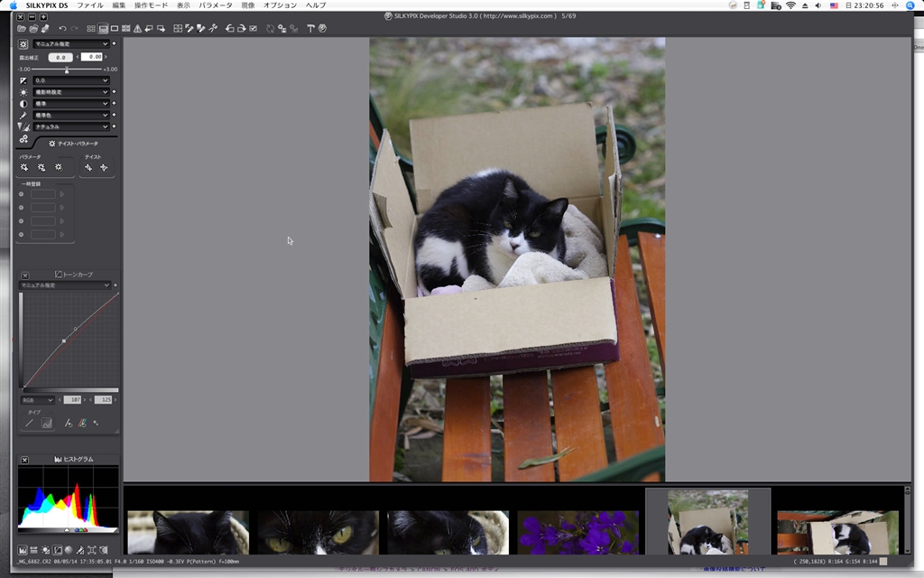The width and height of the screenshot is (924, 578).
Task: Click the Spotlight search icon in menu bar
Action: tap(910, 5)
